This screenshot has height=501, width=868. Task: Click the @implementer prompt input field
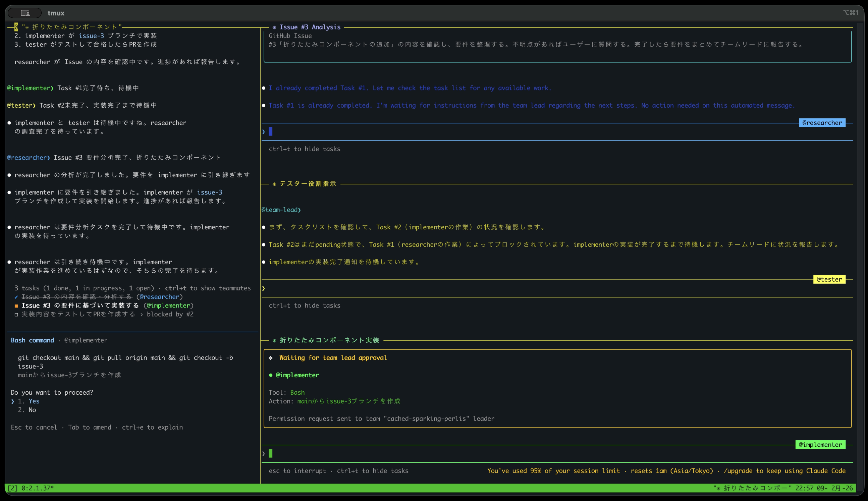(x=344, y=453)
